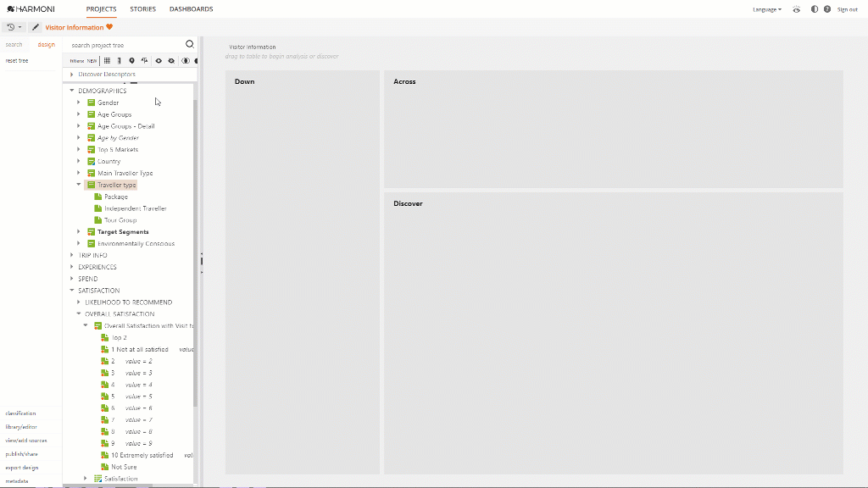Screen dimensions: 868x488
Task: Open the DASHBOARDS menu
Action: coord(191,8)
